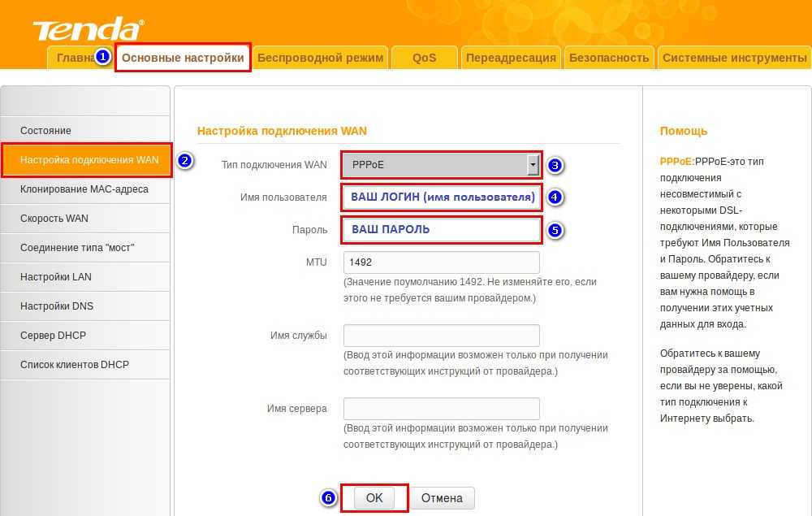812x516 pixels.
Task: Select Состояние in the sidebar
Action: coord(46,131)
